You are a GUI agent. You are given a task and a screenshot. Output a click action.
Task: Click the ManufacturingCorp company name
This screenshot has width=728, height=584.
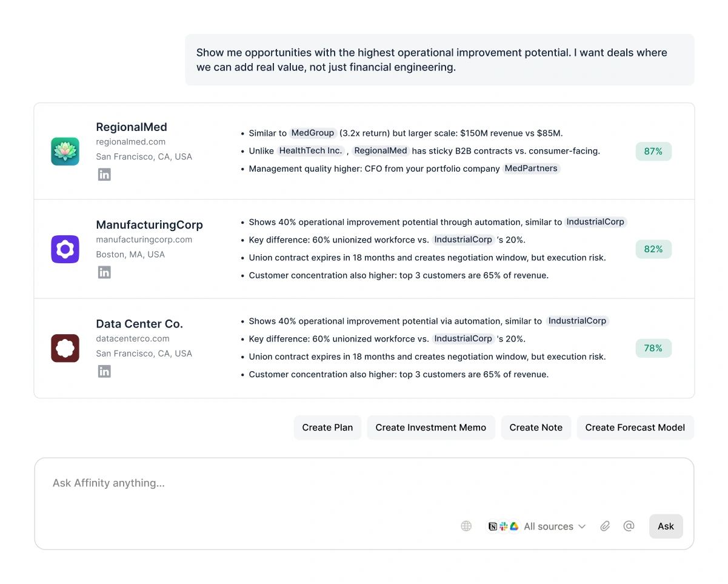click(x=150, y=224)
